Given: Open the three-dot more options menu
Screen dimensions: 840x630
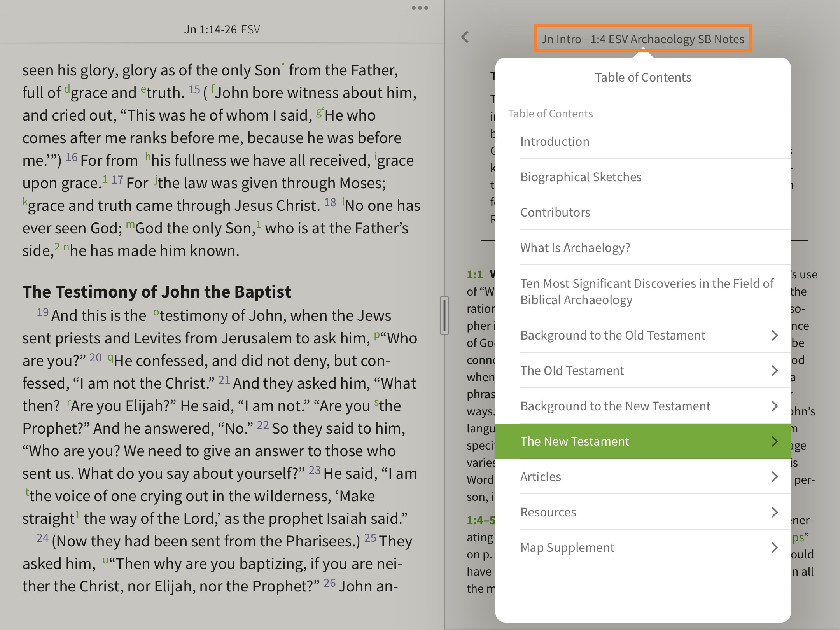Looking at the screenshot, I should tap(420, 8).
